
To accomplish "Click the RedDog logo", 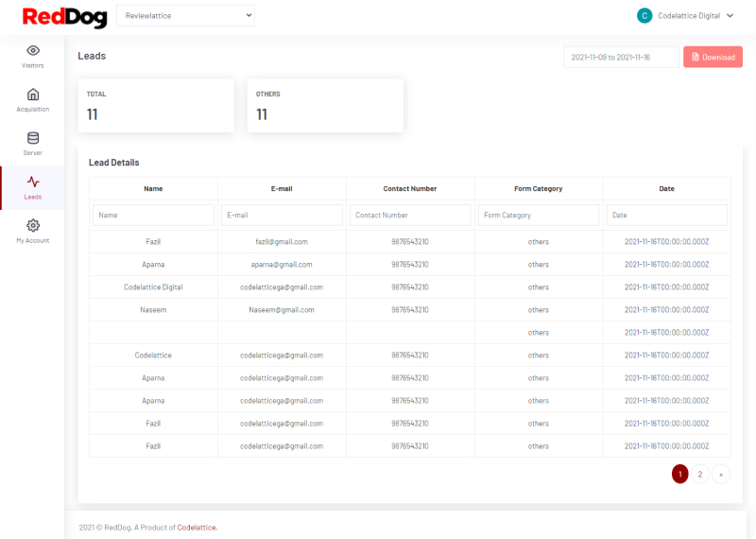I will coord(64,17).
